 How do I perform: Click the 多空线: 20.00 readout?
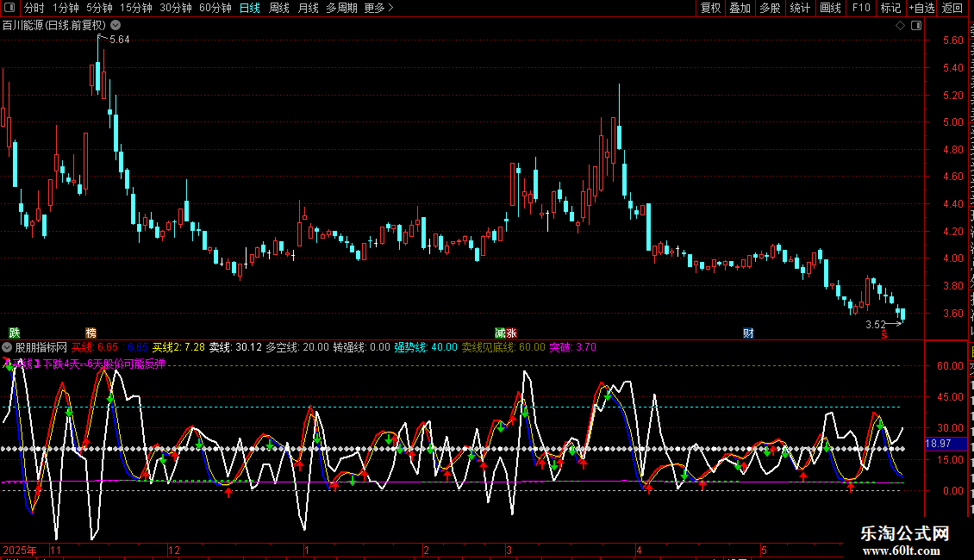[297, 348]
